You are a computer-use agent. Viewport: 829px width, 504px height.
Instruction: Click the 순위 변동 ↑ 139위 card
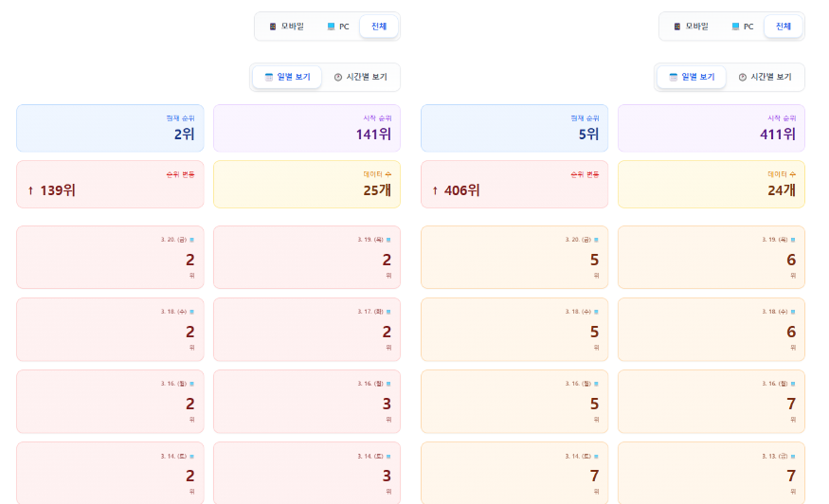tap(110, 185)
